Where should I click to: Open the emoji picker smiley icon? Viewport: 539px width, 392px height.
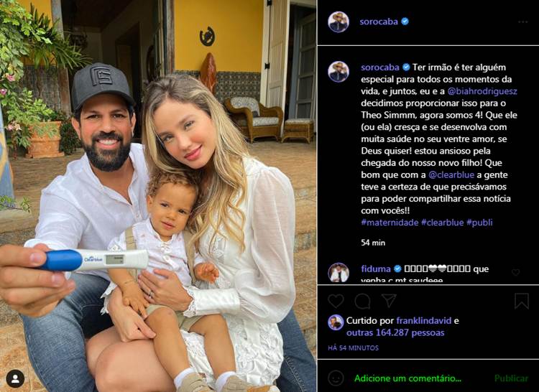coord(336,378)
